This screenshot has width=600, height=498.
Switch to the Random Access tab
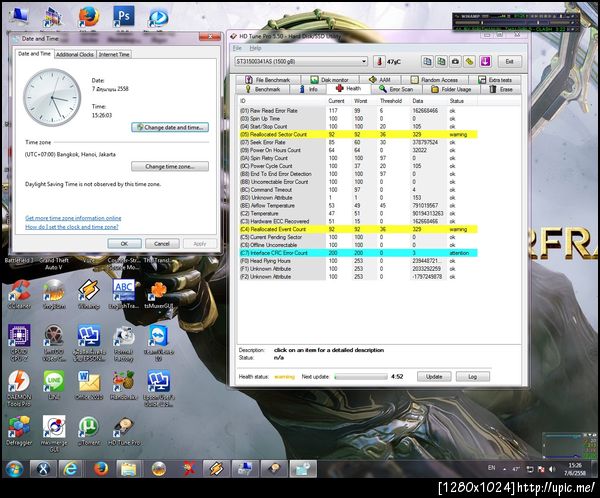(434, 80)
